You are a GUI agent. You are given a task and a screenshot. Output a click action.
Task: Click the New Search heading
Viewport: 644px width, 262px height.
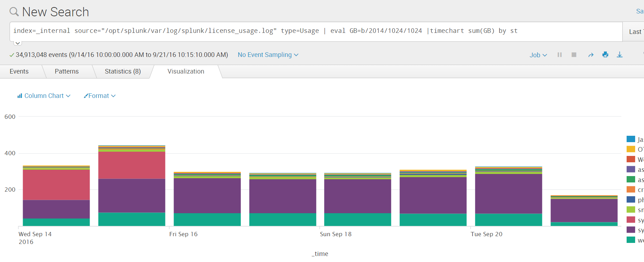(x=56, y=12)
